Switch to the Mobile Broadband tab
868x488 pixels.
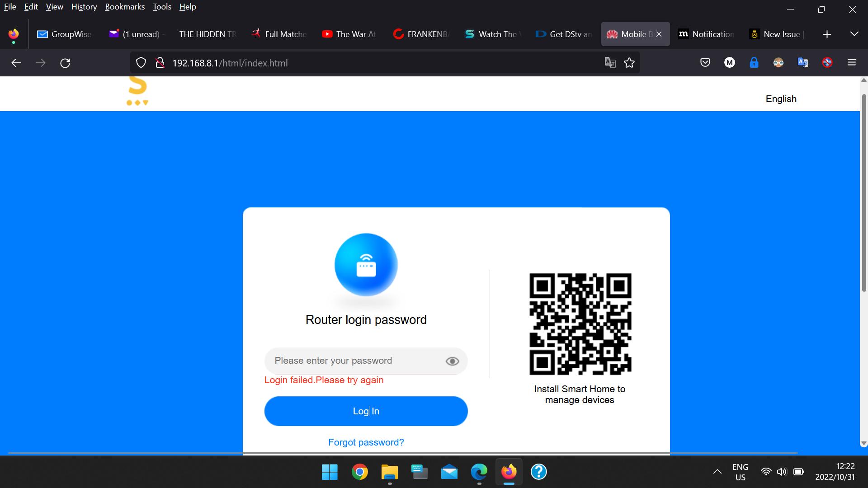[x=632, y=34]
